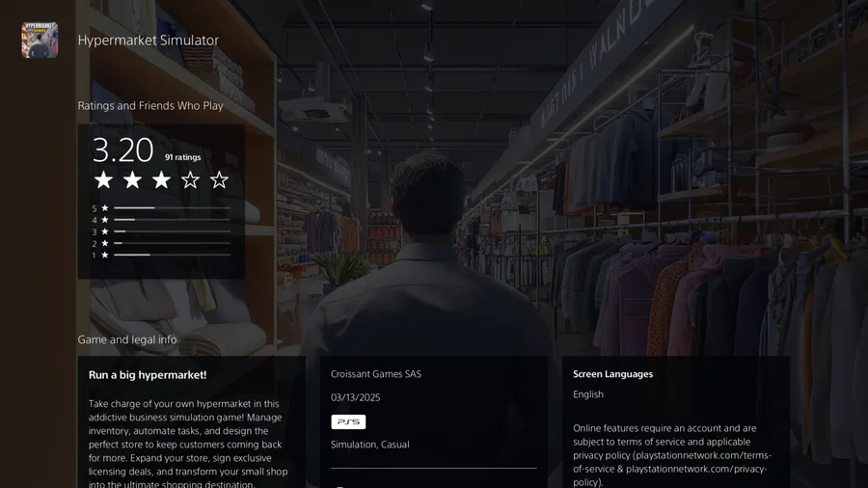Click the first large rating star

coord(103,179)
